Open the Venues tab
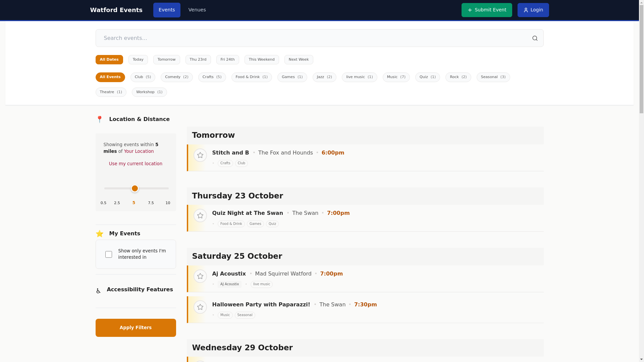 point(197,10)
